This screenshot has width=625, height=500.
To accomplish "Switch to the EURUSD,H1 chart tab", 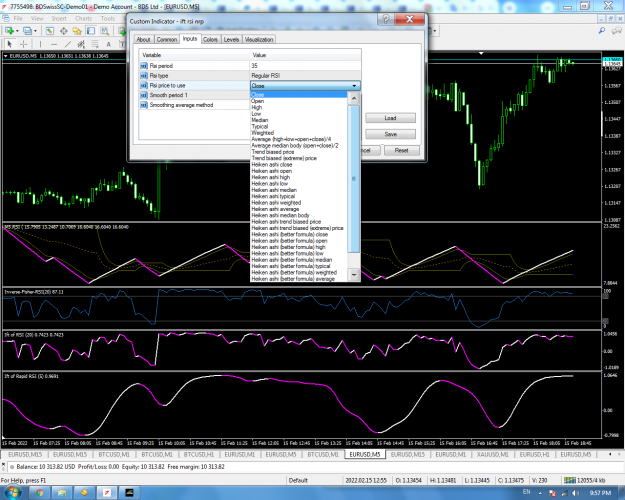I will click(x=535, y=454).
